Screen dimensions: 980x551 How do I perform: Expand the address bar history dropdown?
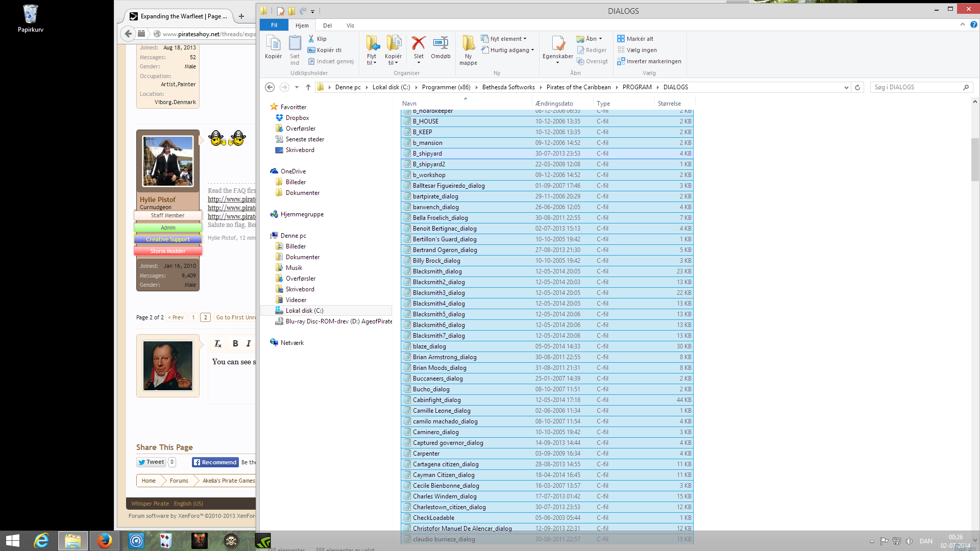pos(846,87)
